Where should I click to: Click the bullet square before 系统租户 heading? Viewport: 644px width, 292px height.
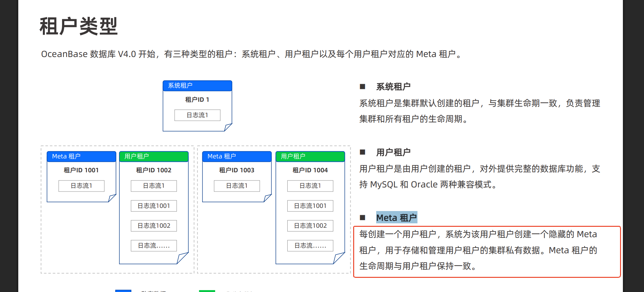click(x=362, y=87)
